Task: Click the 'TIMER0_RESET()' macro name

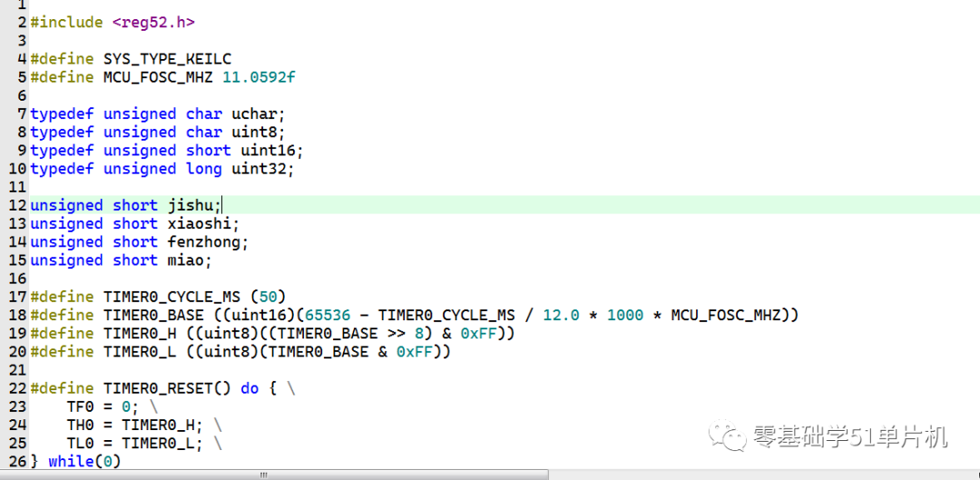Action: (168, 388)
